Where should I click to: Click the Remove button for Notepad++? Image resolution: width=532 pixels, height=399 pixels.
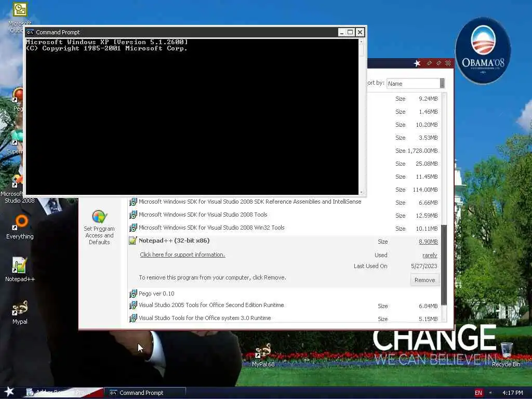[424, 280]
